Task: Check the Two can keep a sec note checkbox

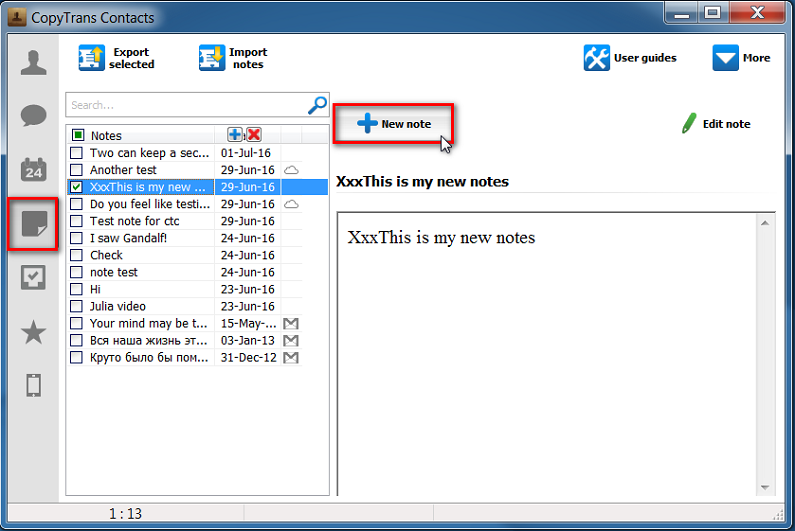Action: point(76,153)
